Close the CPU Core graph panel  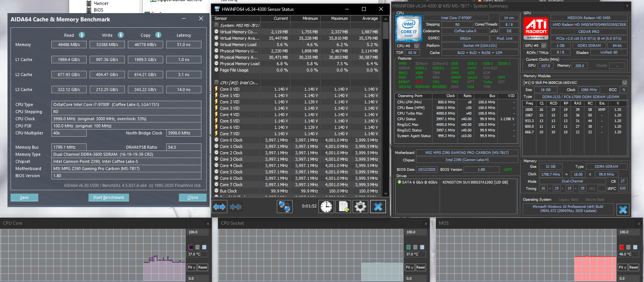pos(208,224)
